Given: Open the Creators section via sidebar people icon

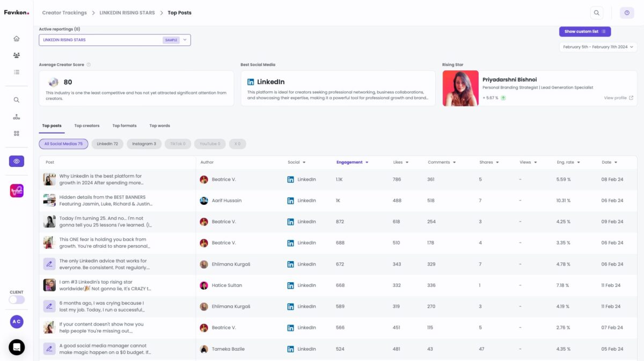Looking at the screenshot, I should coord(16,55).
